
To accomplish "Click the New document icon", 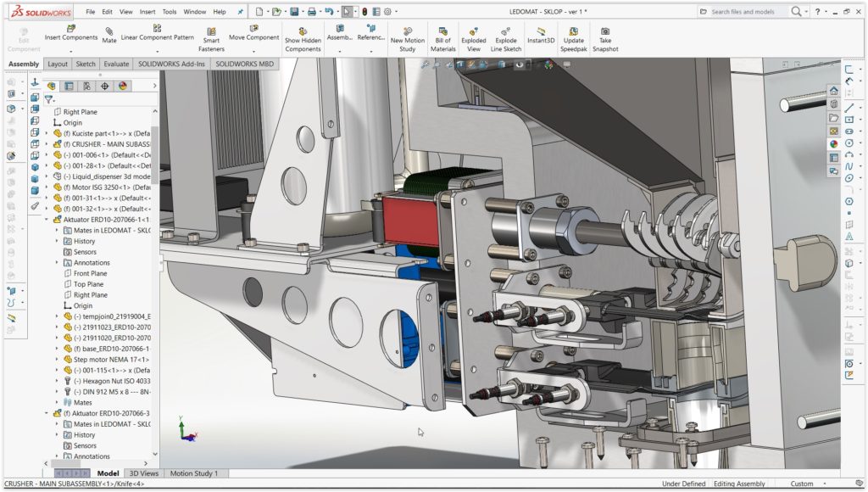I will [259, 11].
